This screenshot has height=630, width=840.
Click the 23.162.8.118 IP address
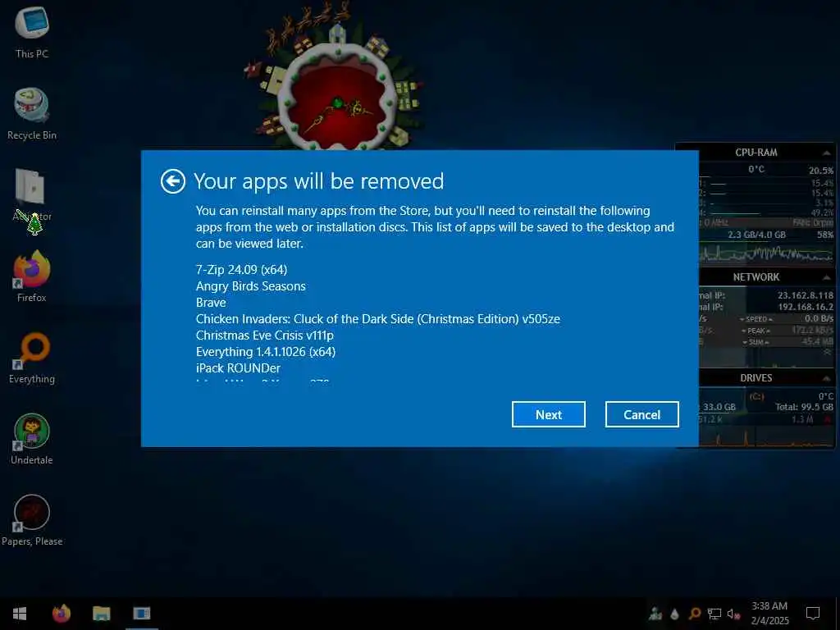pos(806,295)
